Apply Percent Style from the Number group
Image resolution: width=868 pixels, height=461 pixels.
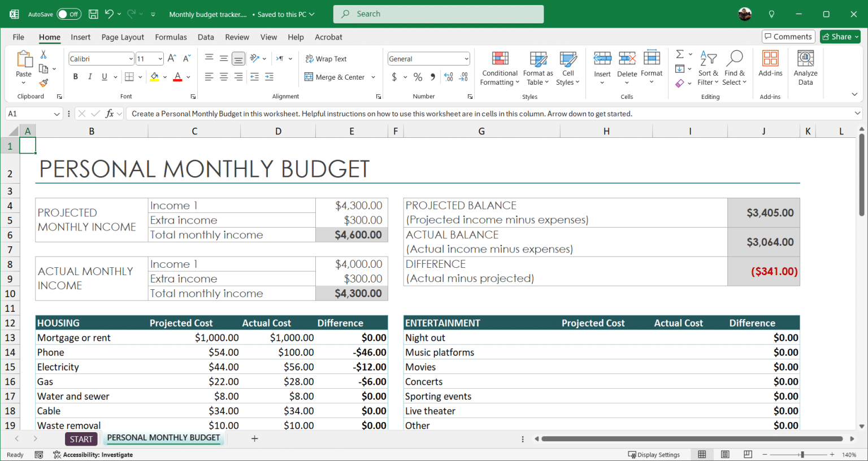pyautogui.click(x=418, y=77)
